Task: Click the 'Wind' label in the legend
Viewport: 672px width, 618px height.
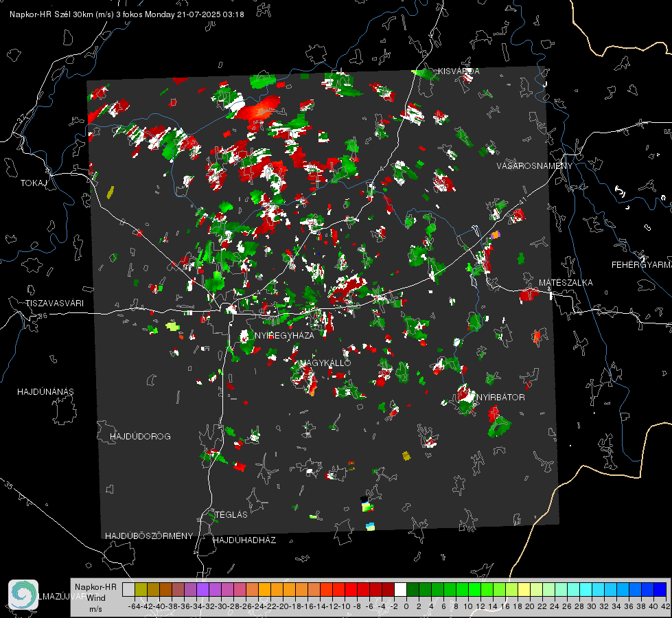Action: point(96,597)
